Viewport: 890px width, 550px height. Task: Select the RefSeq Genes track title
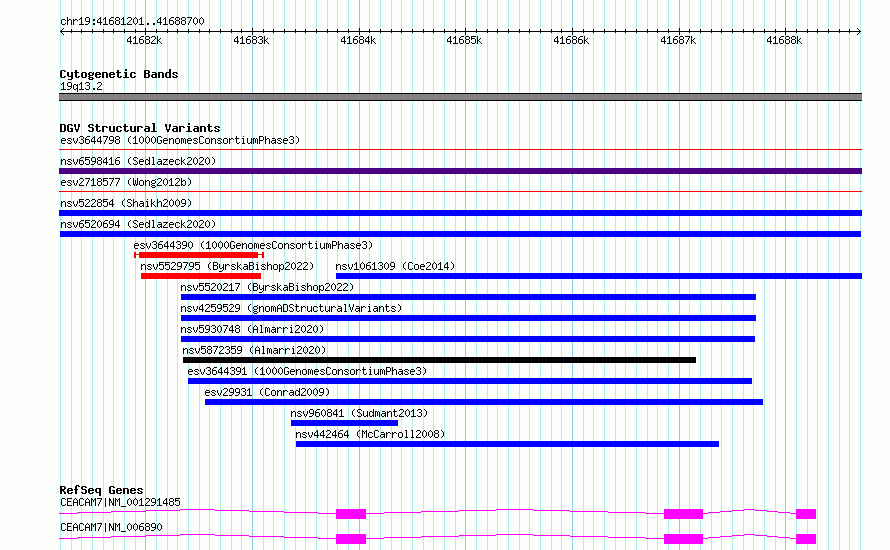point(102,490)
